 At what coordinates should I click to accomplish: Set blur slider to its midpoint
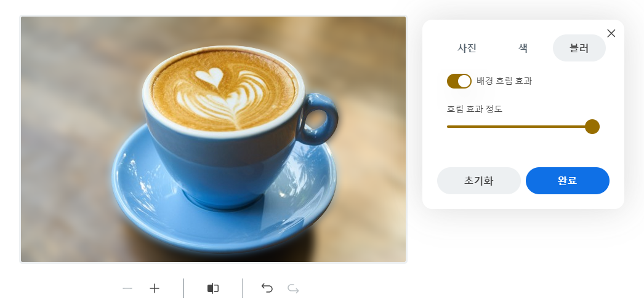tap(520, 127)
